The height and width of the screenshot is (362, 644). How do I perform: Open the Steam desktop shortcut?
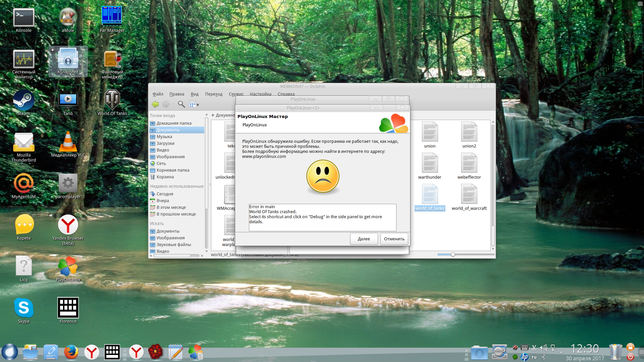coord(23,101)
